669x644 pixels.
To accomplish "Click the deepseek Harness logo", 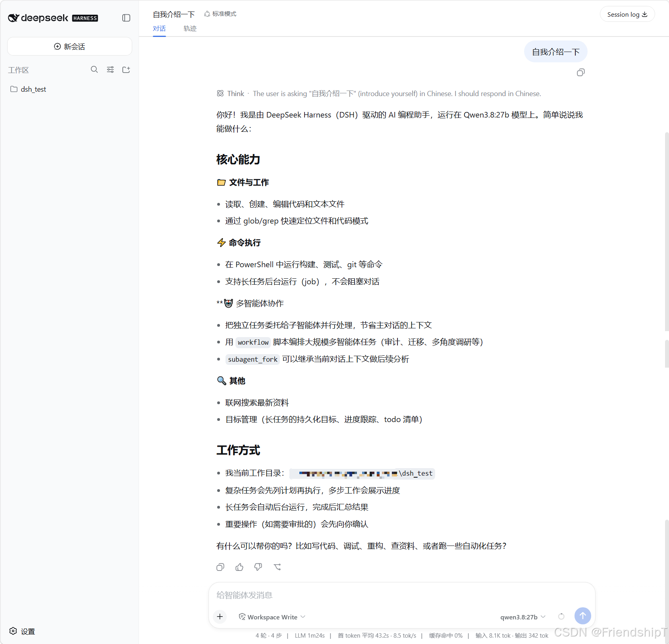I will [53, 18].
